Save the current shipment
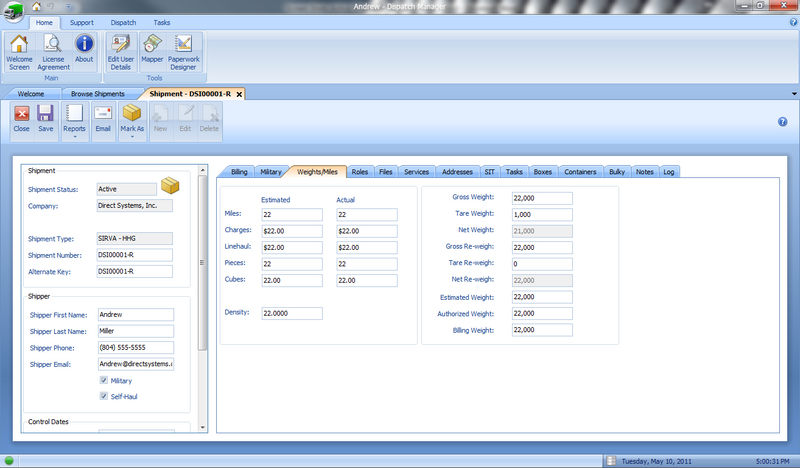This screenshot has height=468, width=800. tap(46, 119)
